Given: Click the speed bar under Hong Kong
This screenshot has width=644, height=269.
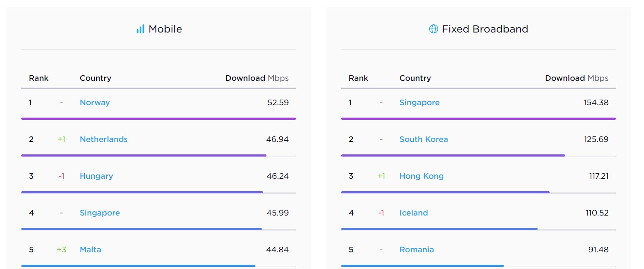Looking at the screenshot, I should coord(445,192).
